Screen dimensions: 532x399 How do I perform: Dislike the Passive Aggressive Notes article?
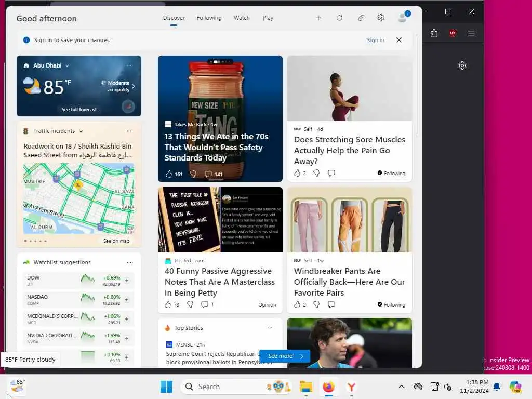190,304
